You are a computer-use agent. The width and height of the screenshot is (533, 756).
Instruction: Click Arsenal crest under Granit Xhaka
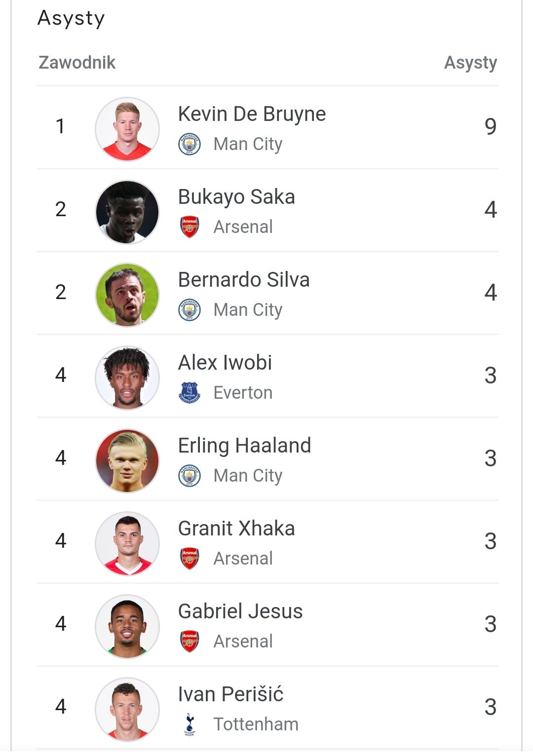[x=190, y=559]
